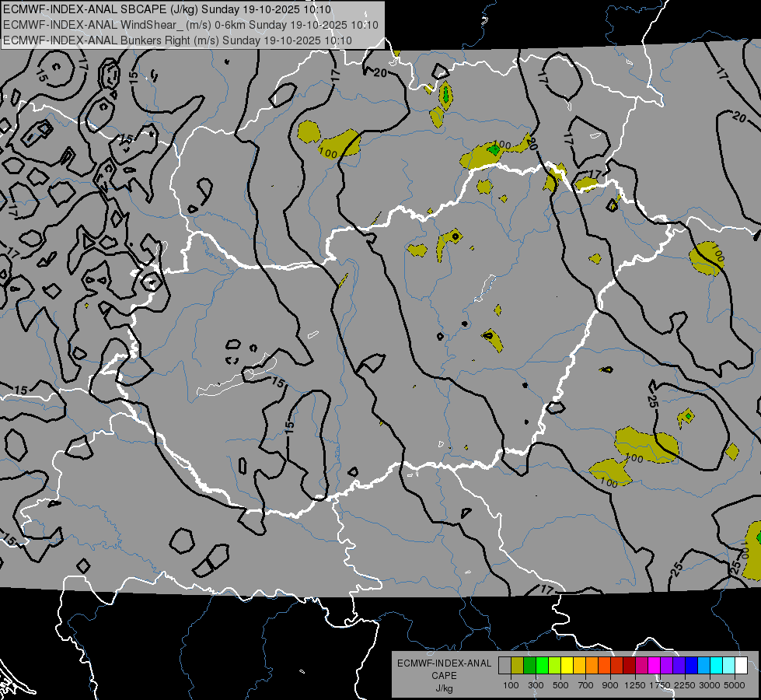The image size is (761, 700).
Task: Click the pale cyan legend swatch
Action: coord(728,666)
